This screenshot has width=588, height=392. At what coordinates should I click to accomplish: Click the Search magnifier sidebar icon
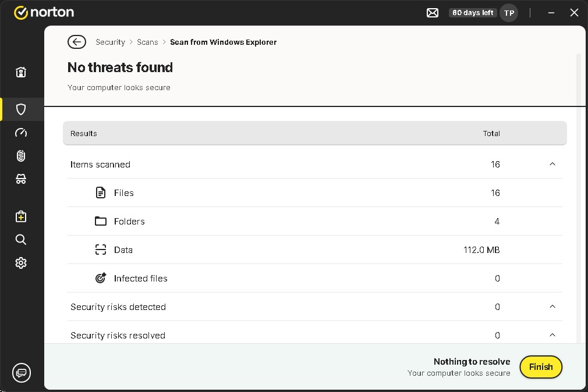pos(21,240)
